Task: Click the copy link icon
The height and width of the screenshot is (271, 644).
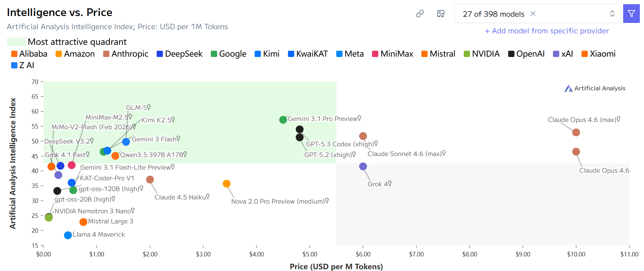Action: tap(420, 14)
